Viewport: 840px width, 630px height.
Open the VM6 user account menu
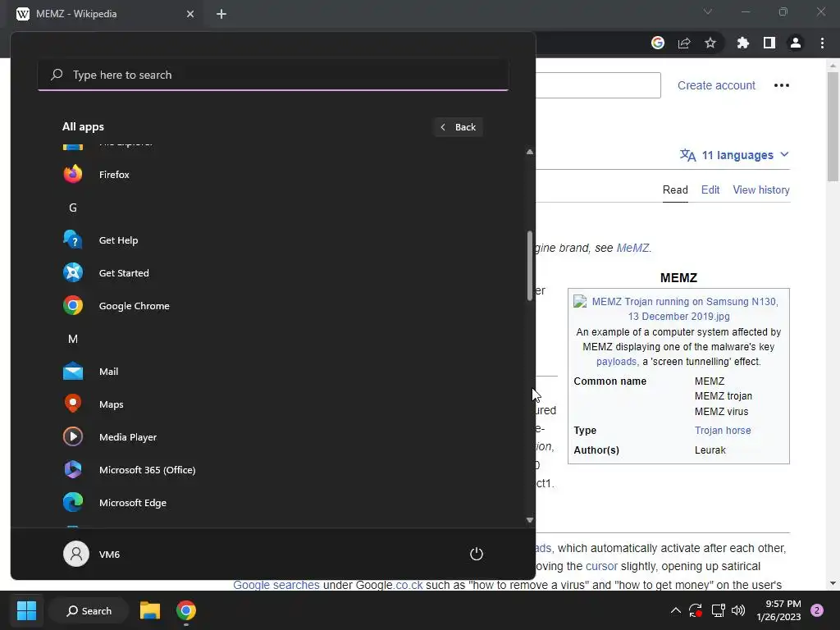point(92,554)
